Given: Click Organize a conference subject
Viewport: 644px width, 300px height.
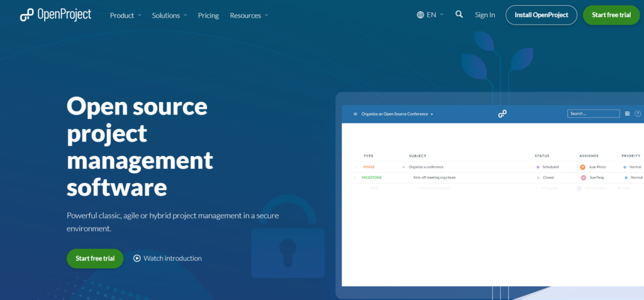Looking at the screenshot, I should 426,167.
